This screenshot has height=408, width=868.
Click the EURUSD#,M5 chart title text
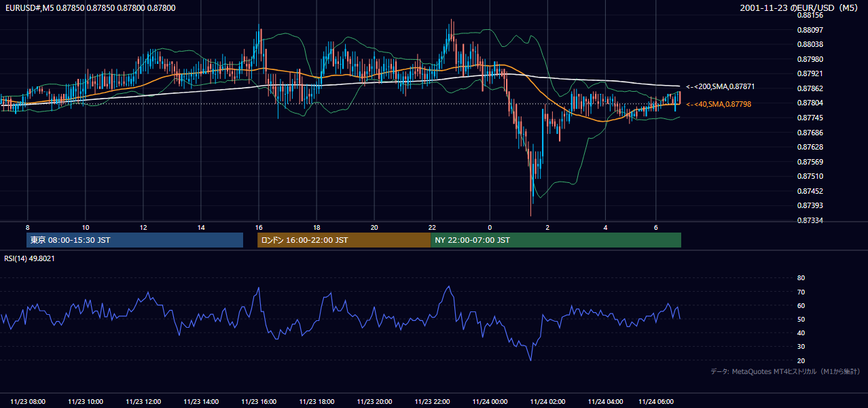(x=89, y=7)
